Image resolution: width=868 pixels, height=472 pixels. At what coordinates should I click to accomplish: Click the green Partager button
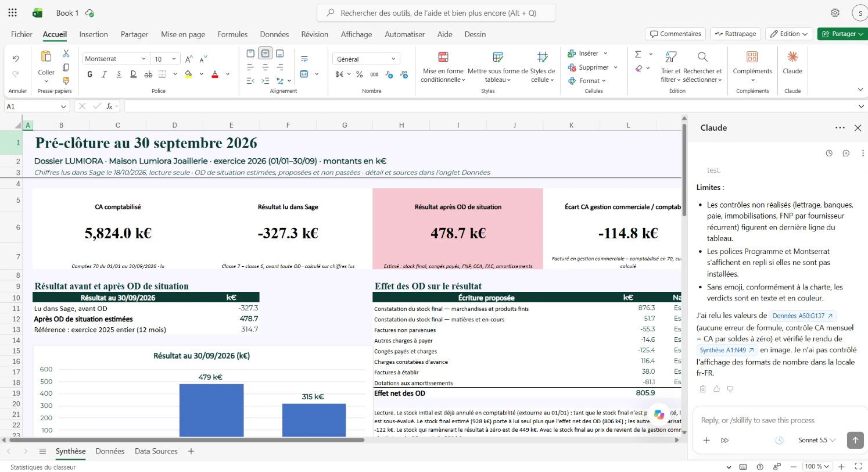pos(842,34)
